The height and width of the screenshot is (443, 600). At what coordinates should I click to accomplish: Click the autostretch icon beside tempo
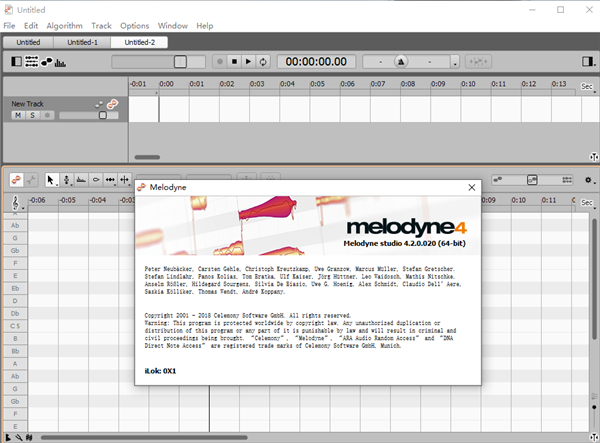[x=478, y=62]
